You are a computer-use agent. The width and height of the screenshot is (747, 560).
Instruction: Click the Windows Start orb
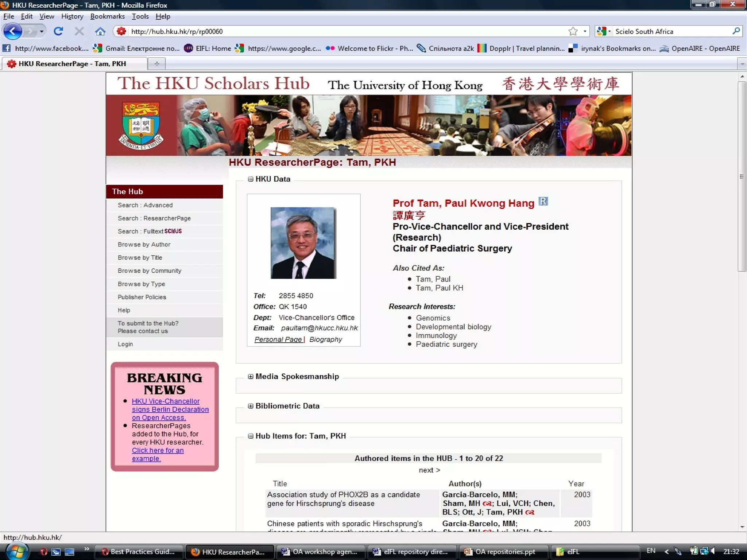(x=17, y=551)
